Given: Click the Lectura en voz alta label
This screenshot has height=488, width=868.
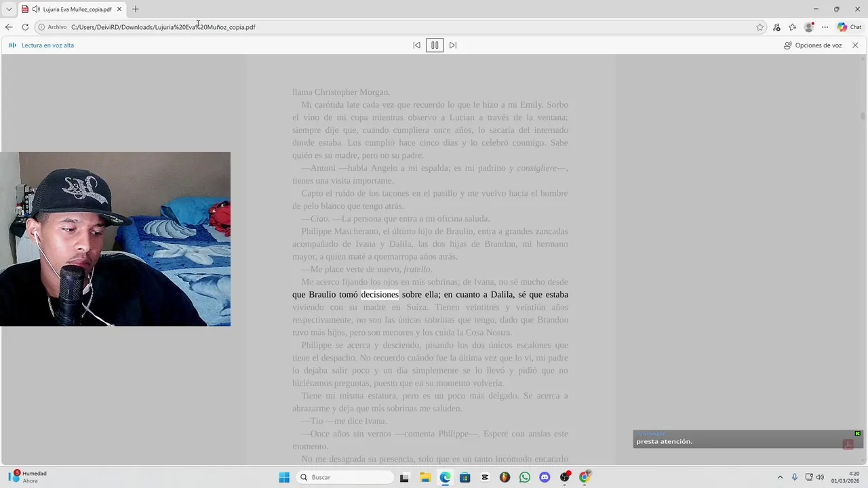Looking at the screenshot, I should click(x=47, y=45).
